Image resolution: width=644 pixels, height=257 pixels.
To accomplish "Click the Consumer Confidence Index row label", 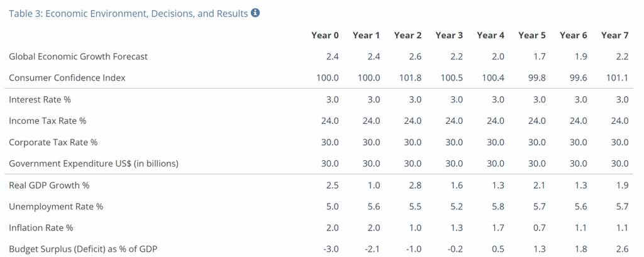I will (67, 78).
